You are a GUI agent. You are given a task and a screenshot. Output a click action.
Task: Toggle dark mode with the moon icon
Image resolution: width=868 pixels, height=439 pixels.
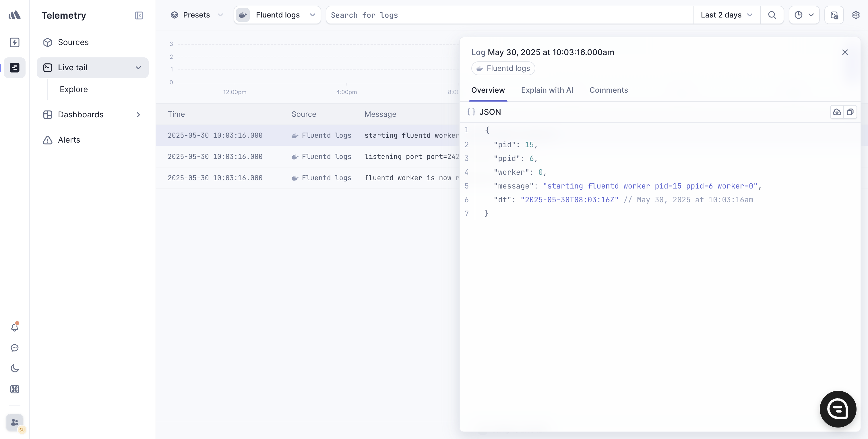[x=14, y=368]
